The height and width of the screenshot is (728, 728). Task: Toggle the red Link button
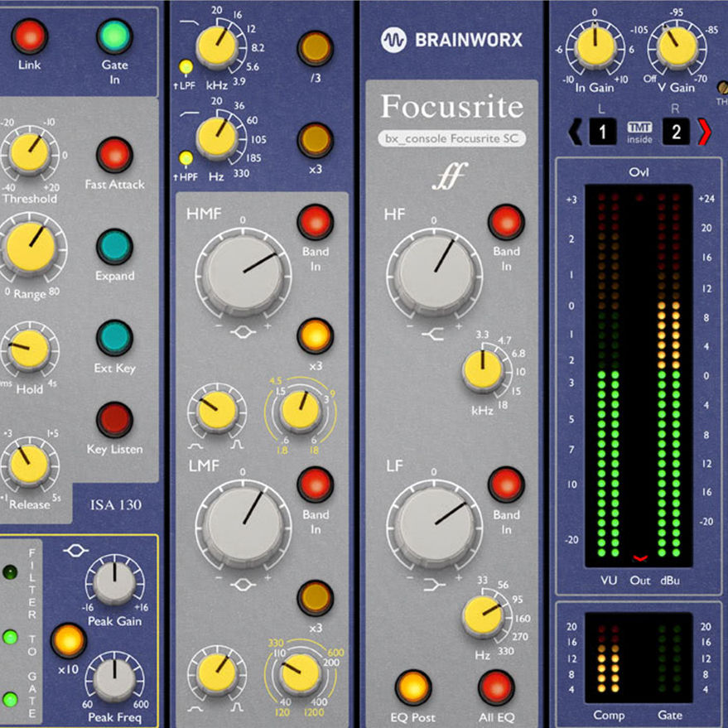pos(30,36)
